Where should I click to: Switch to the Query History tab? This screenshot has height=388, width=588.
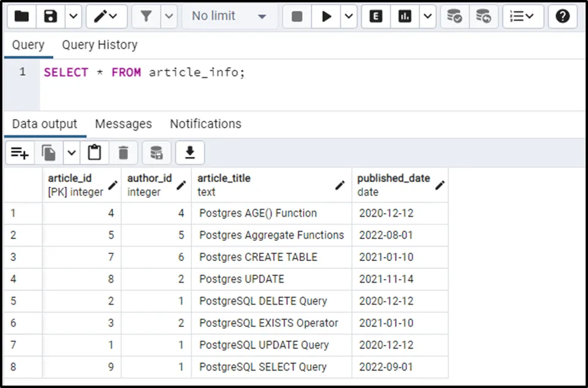click(99, 45)
